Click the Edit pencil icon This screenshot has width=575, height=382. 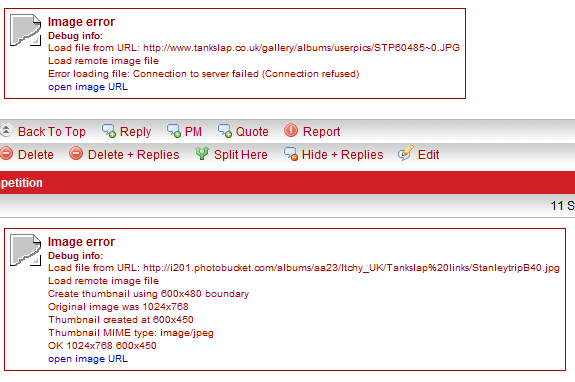[406, 153]
